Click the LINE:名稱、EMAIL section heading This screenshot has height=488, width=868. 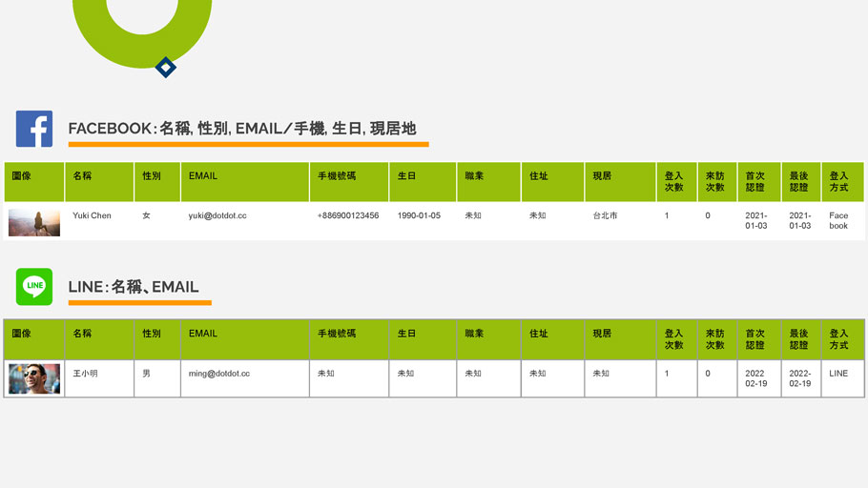coord(134,287)
